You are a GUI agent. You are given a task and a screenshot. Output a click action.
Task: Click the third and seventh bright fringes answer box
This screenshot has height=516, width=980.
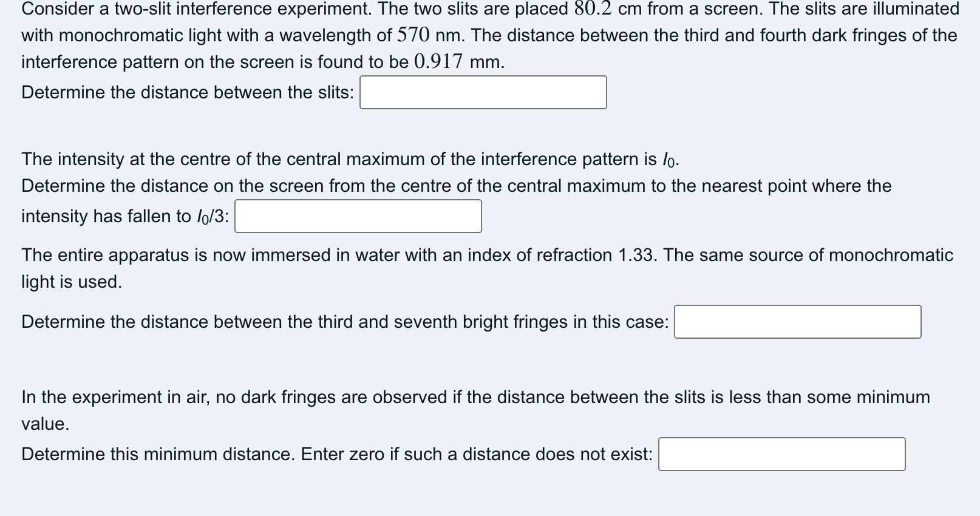pos(797,322)
